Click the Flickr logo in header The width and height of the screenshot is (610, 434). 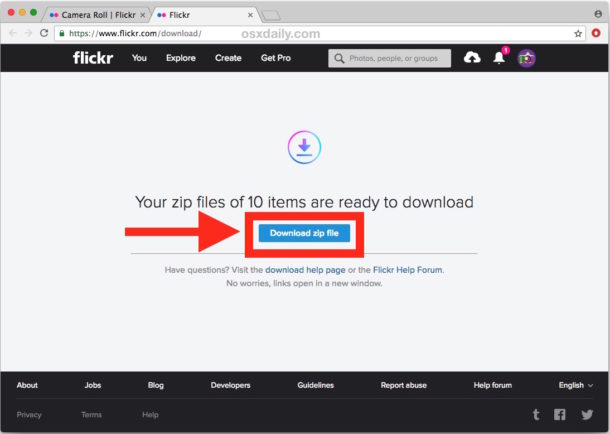(93, 58)
